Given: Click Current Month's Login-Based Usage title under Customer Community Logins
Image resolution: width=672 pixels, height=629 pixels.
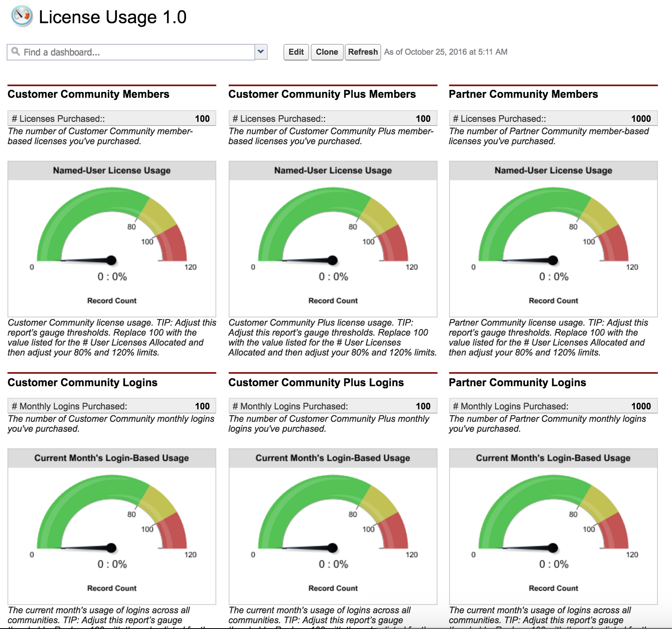Looking at the screenshot, I should tap(111, 458).
